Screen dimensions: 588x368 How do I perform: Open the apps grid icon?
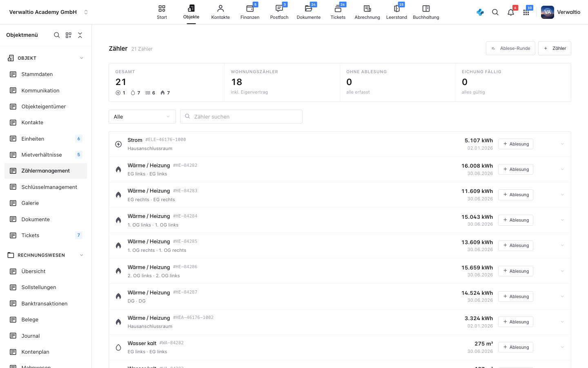coord(526,12)
